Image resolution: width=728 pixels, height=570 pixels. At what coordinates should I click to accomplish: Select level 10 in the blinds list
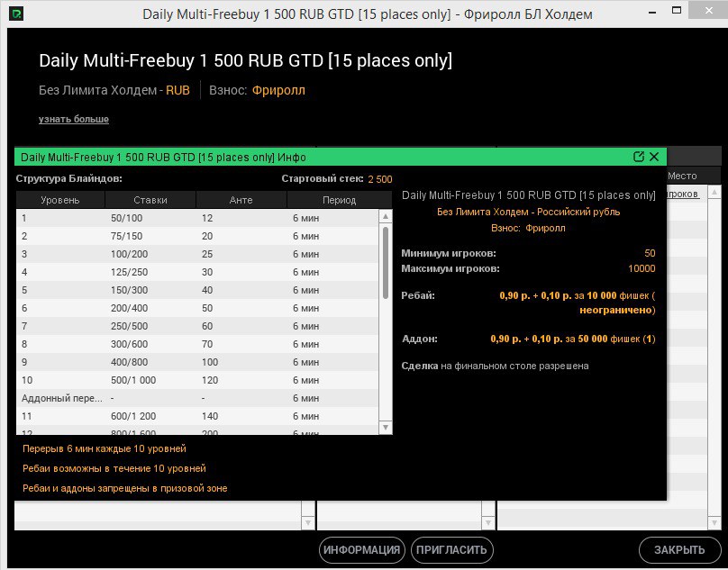135,380
